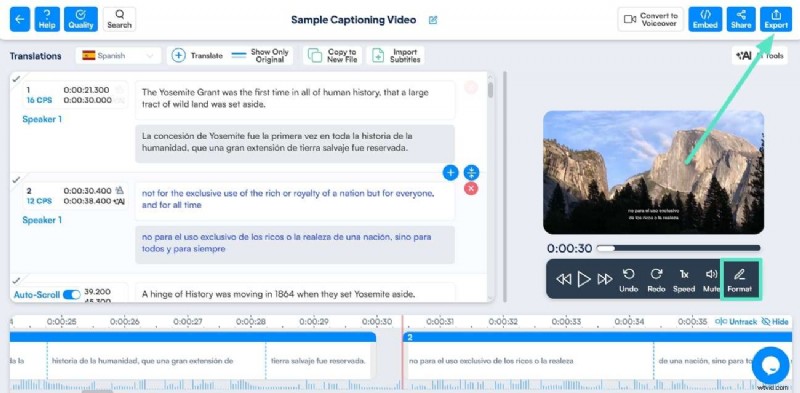Toggle the checkmark above caption 2
Viewport: 800px width, 393px height.
tap(16, 180)
